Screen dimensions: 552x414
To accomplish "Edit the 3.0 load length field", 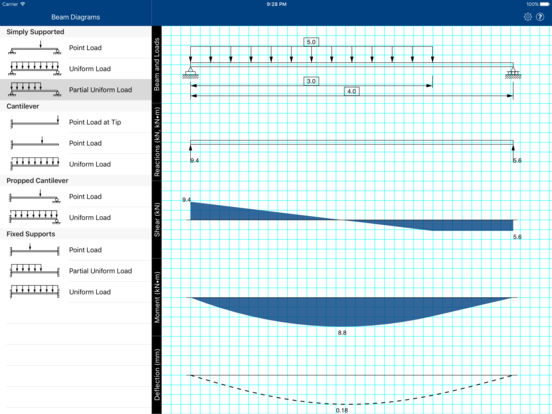I will point(311,81).
